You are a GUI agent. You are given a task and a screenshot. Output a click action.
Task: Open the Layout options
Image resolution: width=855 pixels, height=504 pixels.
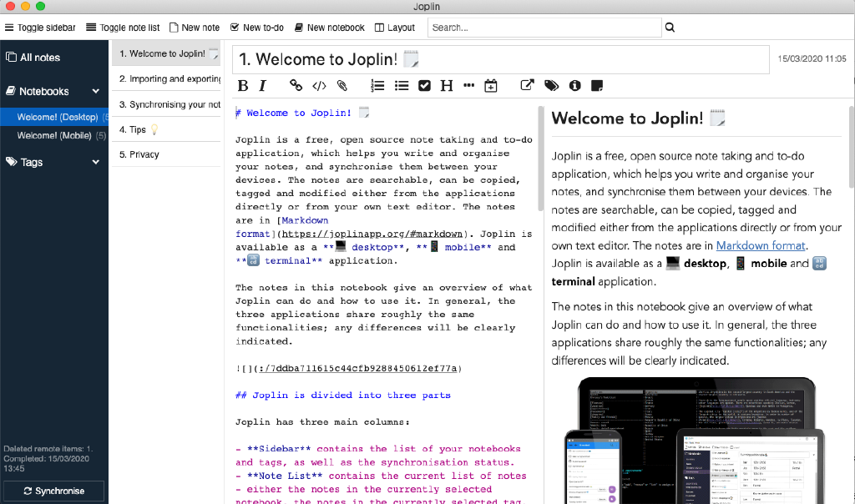[394, 28]
